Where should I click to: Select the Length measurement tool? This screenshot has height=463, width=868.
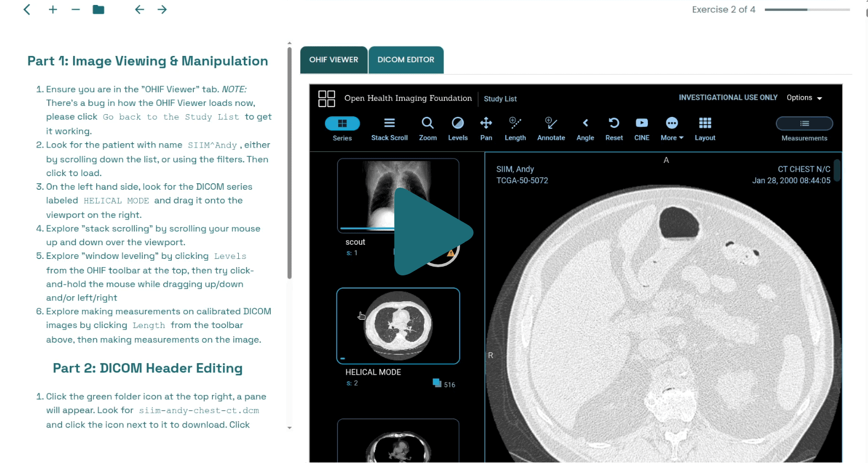point(515,129)
